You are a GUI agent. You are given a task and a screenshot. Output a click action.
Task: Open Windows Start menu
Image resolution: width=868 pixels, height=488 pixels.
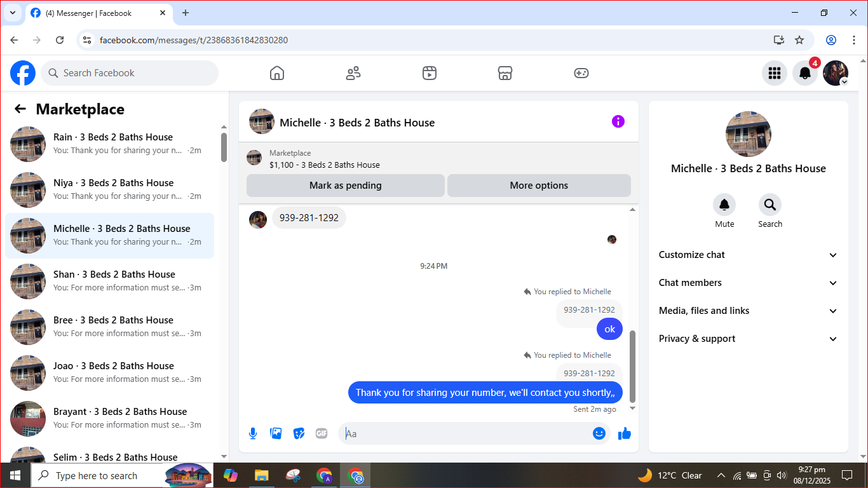(15, 475)
